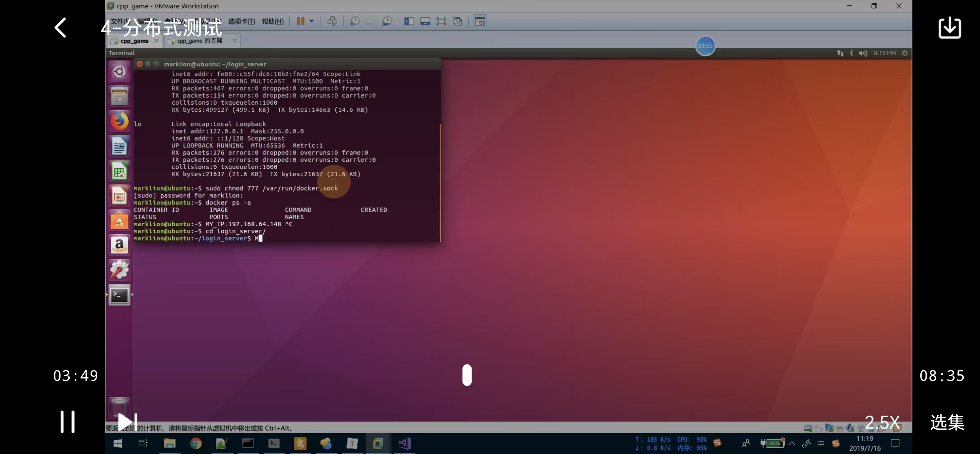
Task: Open the Ubuntu network indicator menu
Action: (840, 53)
